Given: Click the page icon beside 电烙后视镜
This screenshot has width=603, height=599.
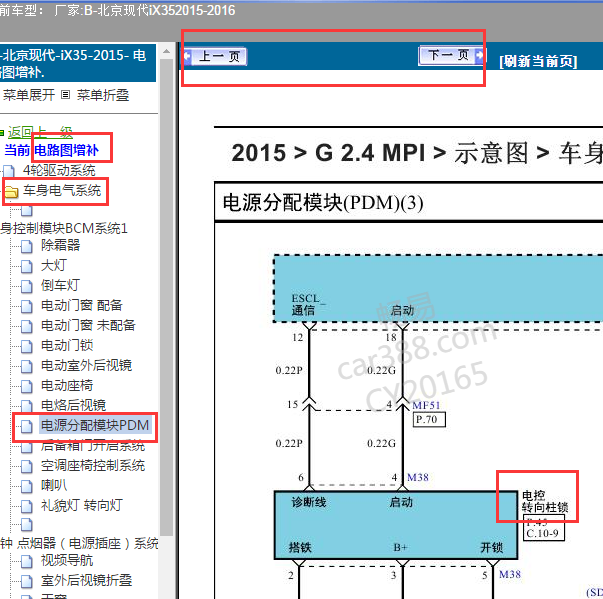Looking at the screenshot, I should [27, 406].
